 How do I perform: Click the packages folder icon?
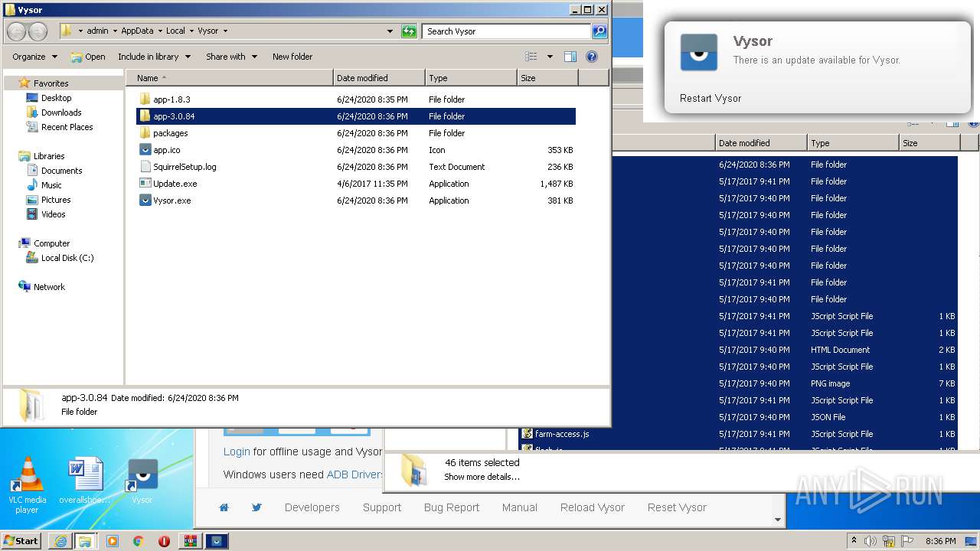[145, 133]
